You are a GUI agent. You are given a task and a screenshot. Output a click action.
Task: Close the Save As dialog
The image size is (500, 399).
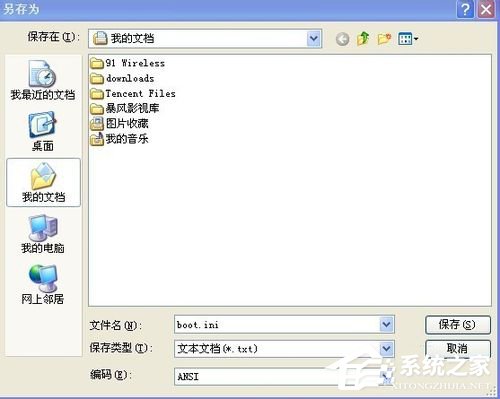(x=486, y=9)
